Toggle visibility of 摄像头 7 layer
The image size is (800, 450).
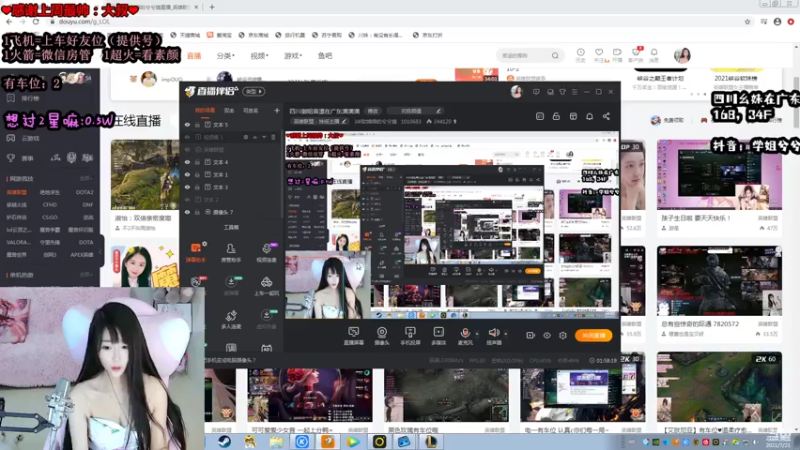pyautogui.click(x=187, y=212)
